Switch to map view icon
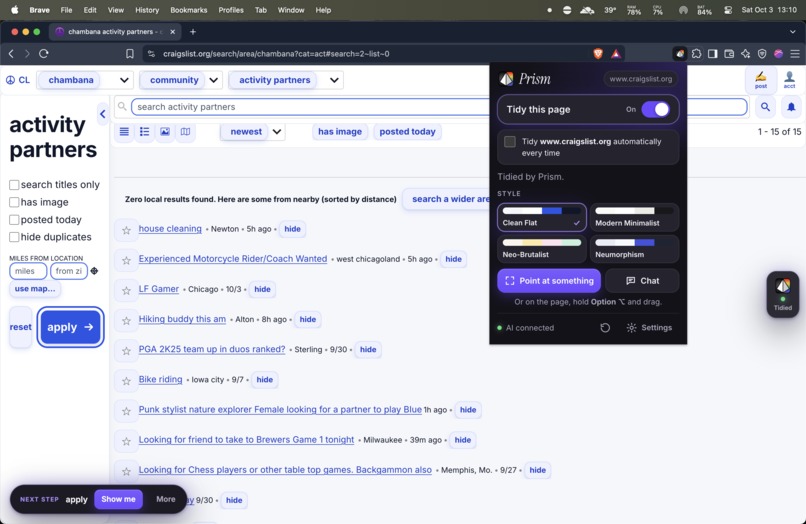 click(x=185, y=132)
